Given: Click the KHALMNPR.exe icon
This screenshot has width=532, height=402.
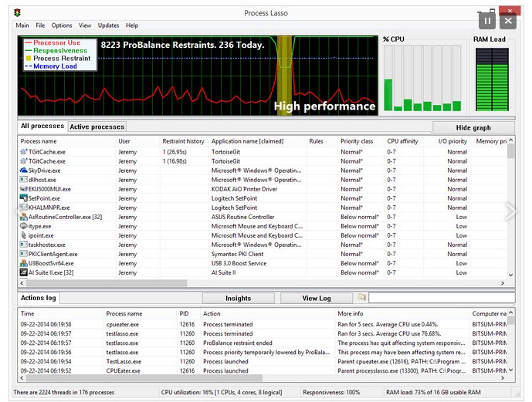Looking at the screenshot, I should (x=23, y=207).
